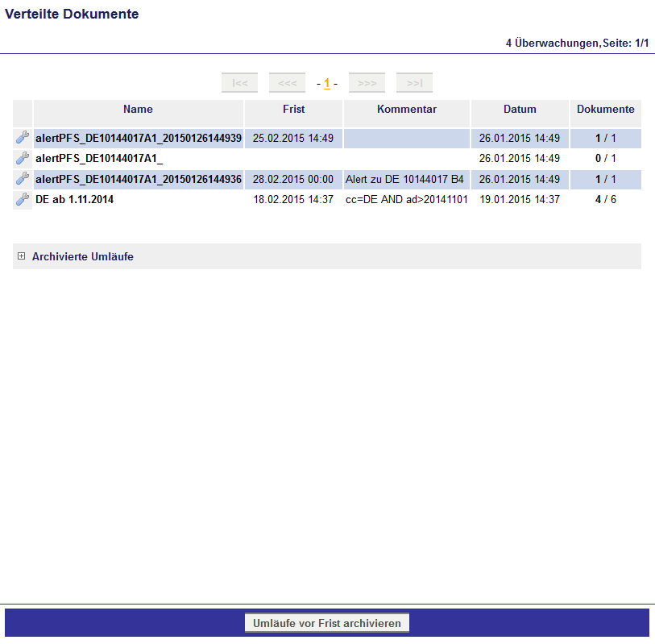Click the Dokumente column header
Viewport: 655px width, 644px height.
coord(605,110)
